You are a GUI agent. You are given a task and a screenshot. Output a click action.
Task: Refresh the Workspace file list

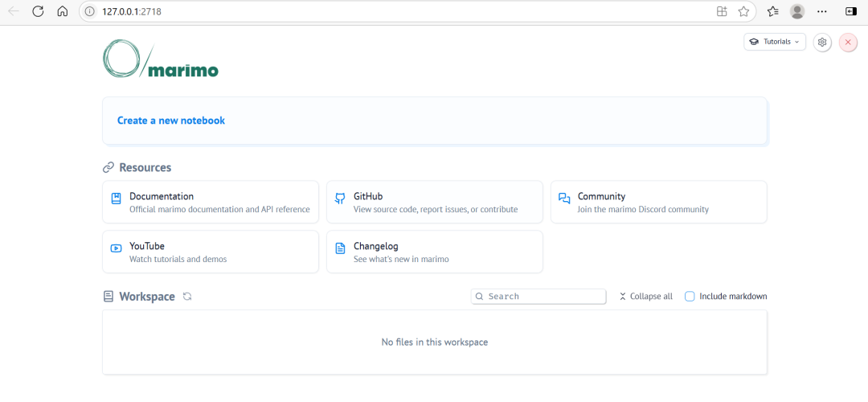pyautogui.click(x=187, y=297)
